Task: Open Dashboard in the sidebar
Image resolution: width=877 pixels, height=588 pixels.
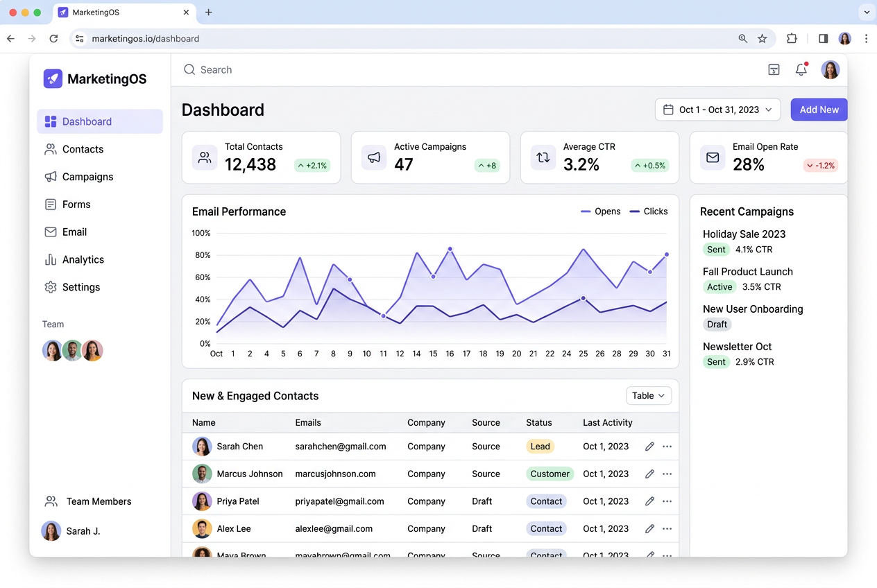Action: pos(100,121)
